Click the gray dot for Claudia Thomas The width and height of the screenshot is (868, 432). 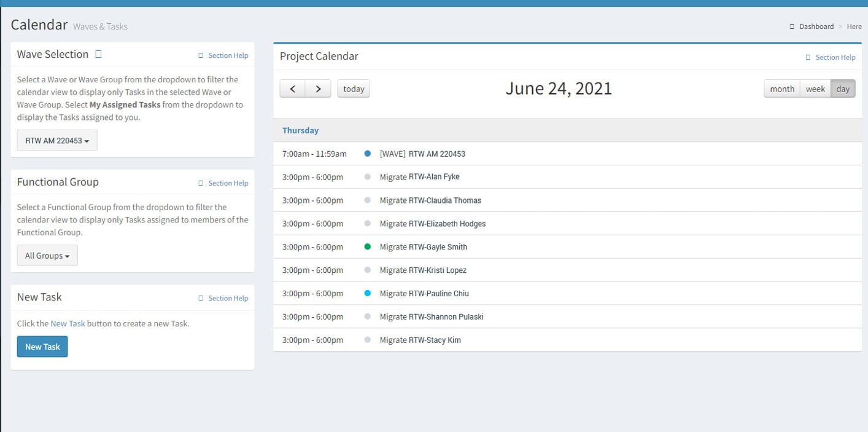click(368, 200)
